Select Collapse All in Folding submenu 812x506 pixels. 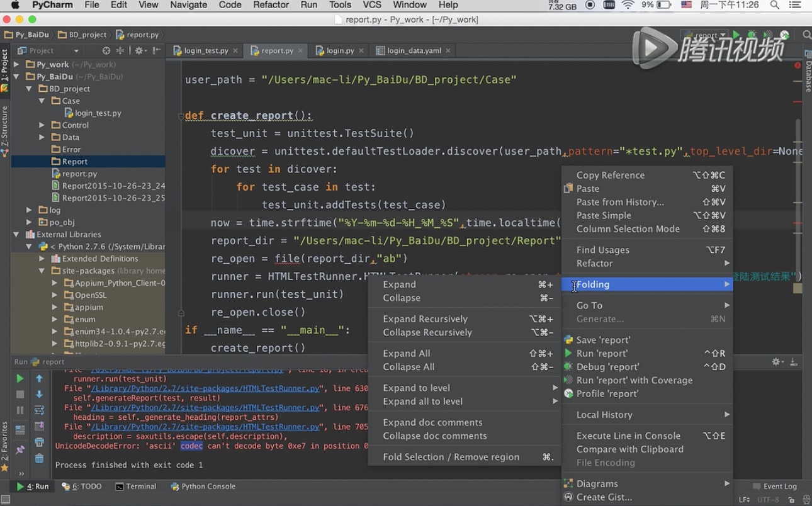coord(409,367)
